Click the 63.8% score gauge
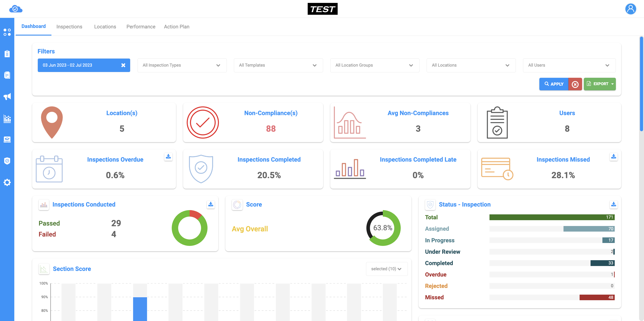644x321 pixels. pyautogui.click(x=383, y=228)
